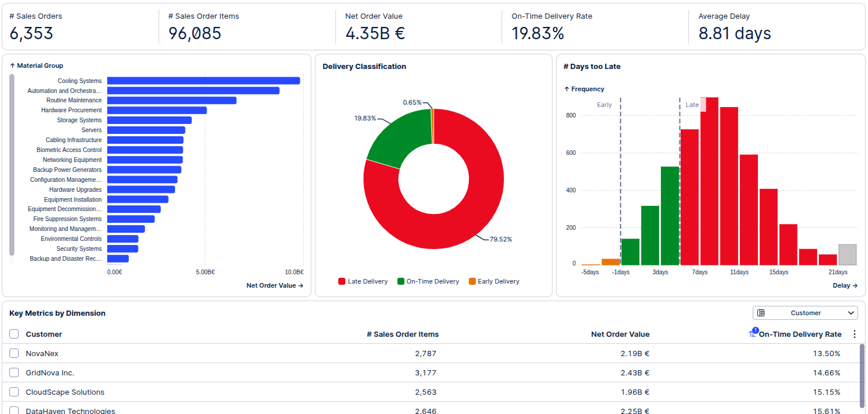Viewport: 868px width, 414px height.
Task: Click the 96,085 Sales Order Items KPI
Action: click(195, 33)
